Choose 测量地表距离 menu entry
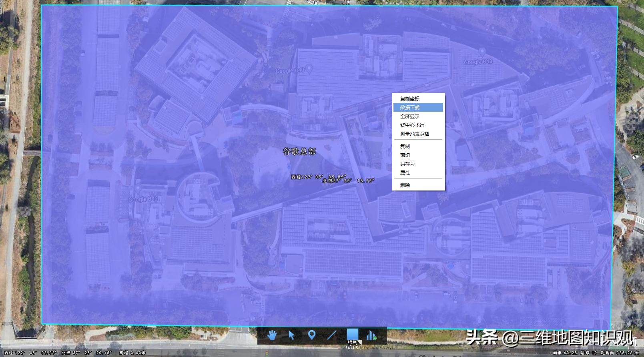The height and width of the screenshot is (357, 644). 418,134
